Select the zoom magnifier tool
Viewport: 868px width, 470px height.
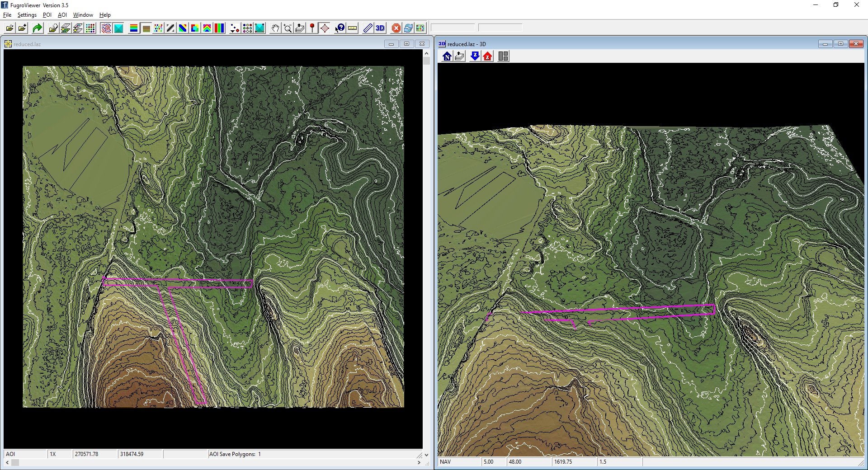point(288,28)
